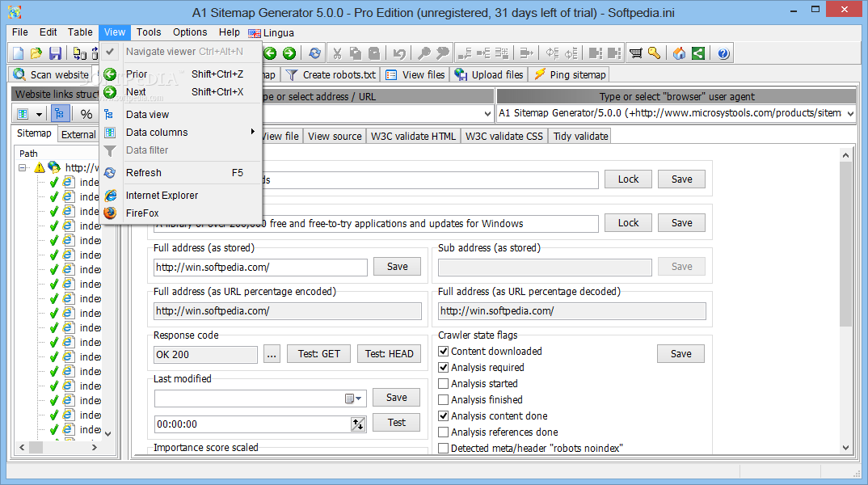This screenshot has height=485, width=868.
Task: Click the warning triangle icon on root tree node
Action: coord(40,167)
